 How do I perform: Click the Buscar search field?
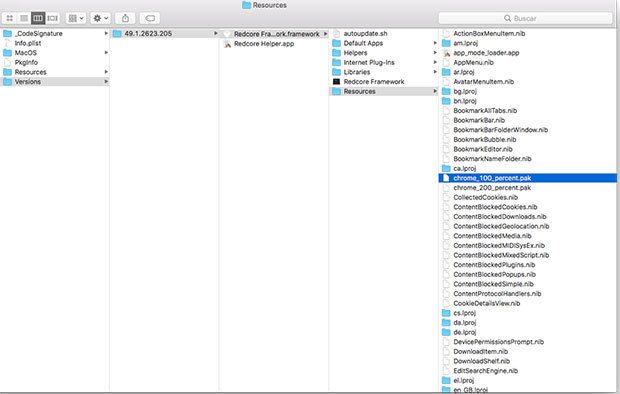pyautogui.click(x=525, y=18)
